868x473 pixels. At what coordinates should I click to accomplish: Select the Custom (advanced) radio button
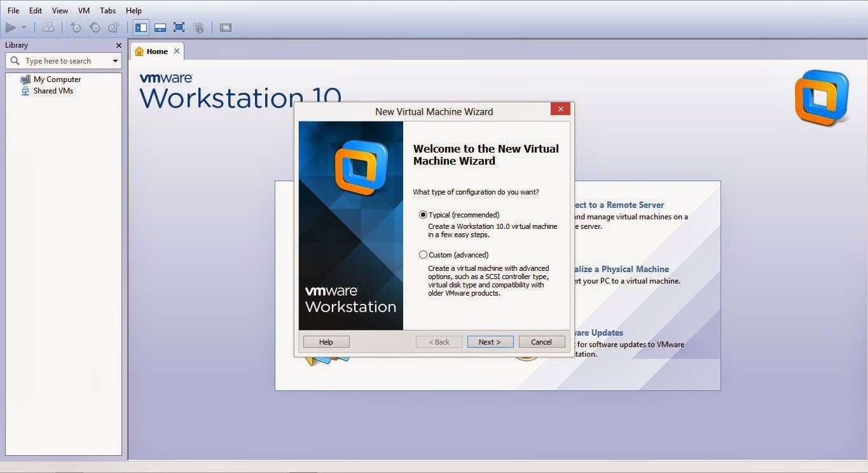pyautogui.click(x=423, y=255)
